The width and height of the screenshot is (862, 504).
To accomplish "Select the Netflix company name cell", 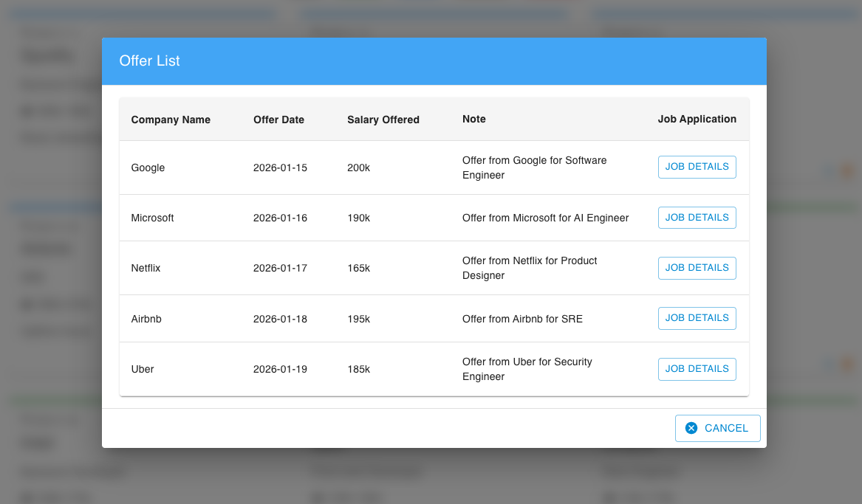I will [146, 268].
